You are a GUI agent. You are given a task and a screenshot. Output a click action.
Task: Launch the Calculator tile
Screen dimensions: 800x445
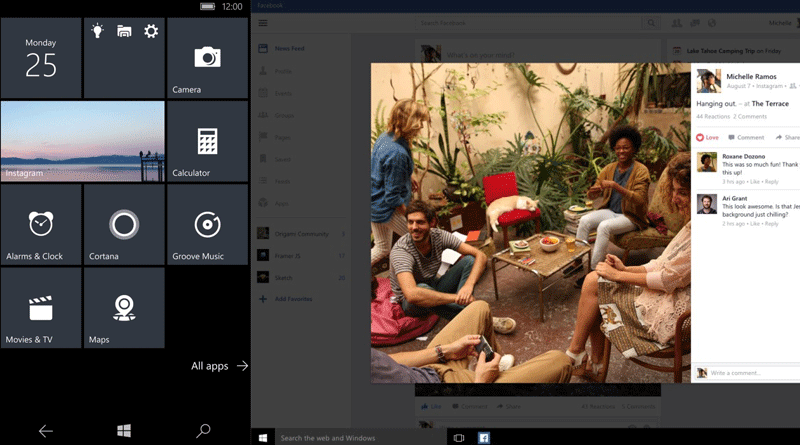click(207, 141)
